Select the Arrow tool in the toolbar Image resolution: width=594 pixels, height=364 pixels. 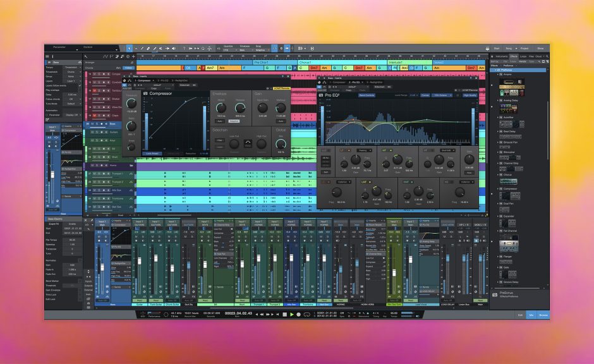pyautogui.click(x=129, y=47)
